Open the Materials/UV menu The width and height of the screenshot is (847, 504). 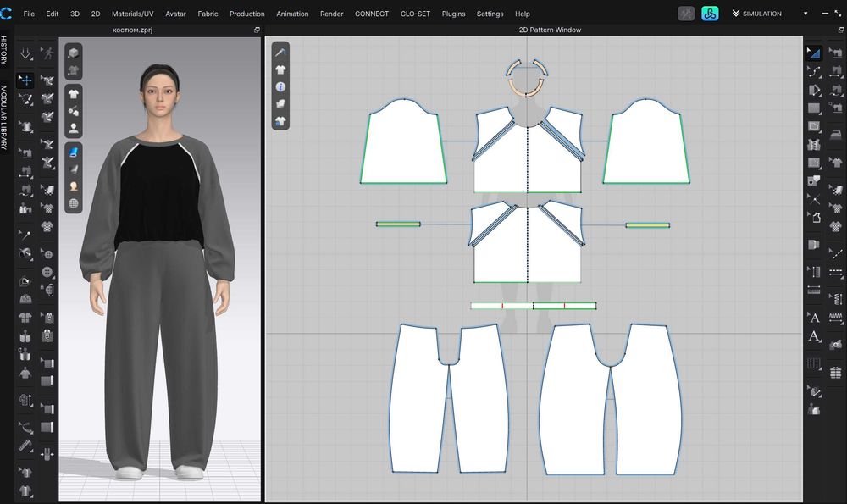(132, 14)
